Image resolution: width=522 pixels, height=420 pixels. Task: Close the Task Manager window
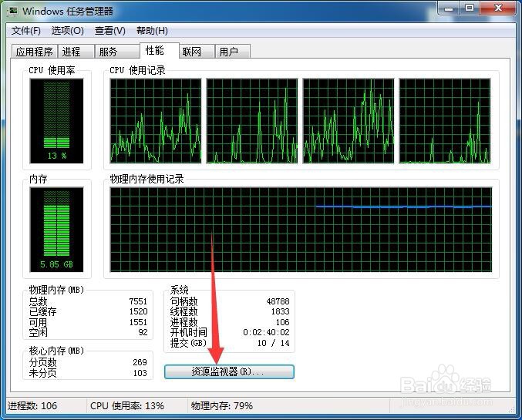point(498,8)
